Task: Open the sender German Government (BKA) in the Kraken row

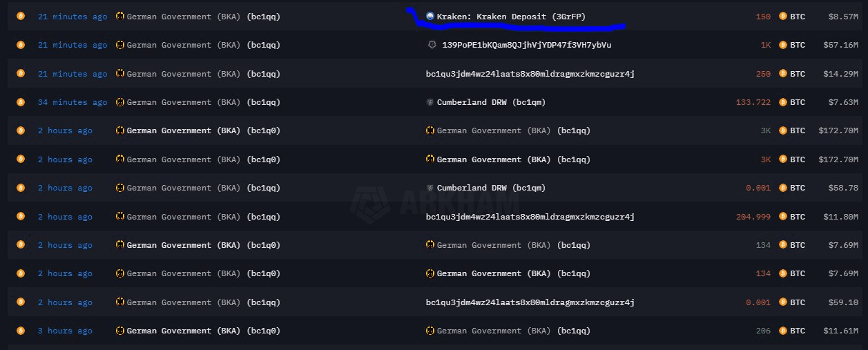Action: click(204, 16)
